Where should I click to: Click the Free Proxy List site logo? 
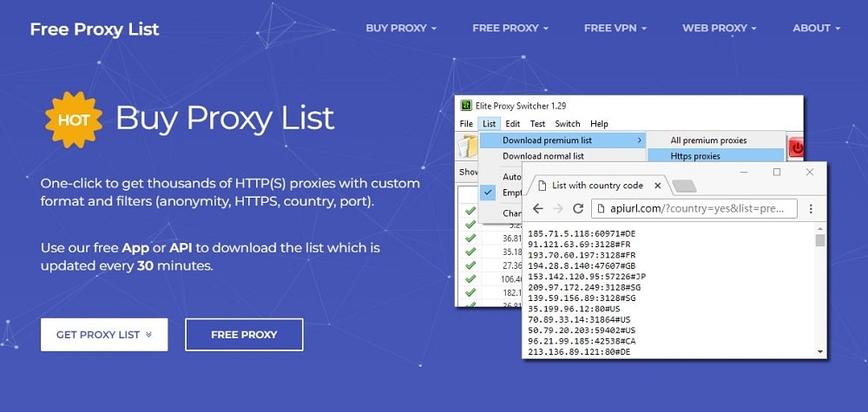(x=95, y=29)
